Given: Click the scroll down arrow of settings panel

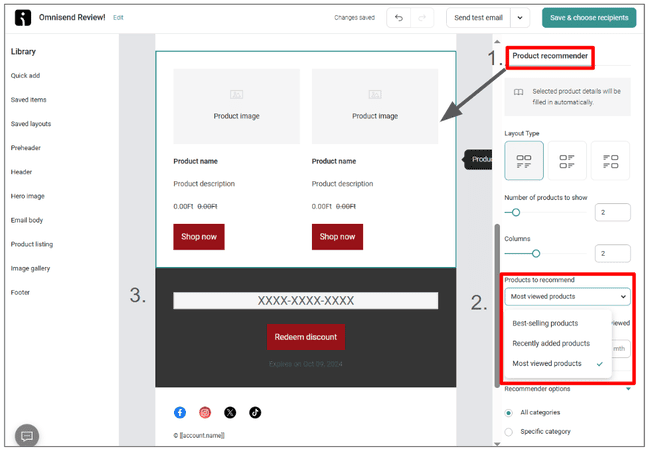Looking at the screenshot, I should tap(497, 444).
